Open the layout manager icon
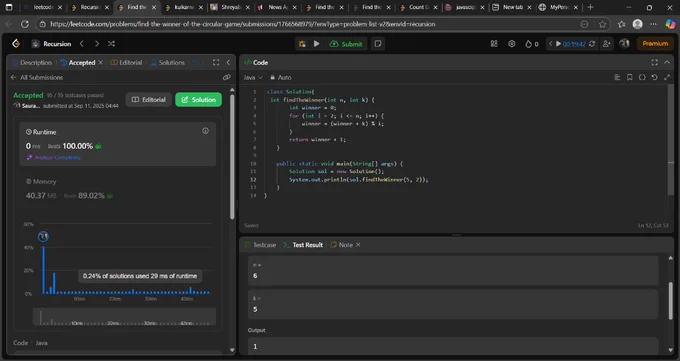 click(x=494, y=44)
